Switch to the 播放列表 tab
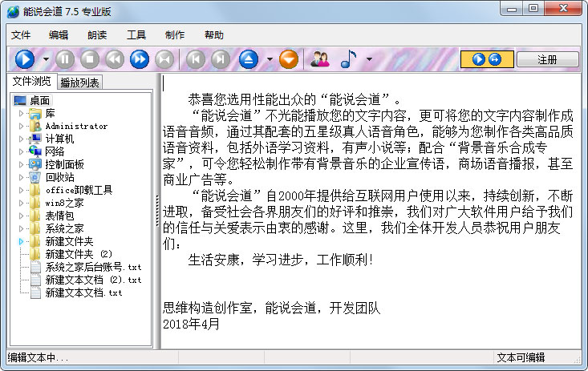Viewport: 588px width, 371px height. 79,83
